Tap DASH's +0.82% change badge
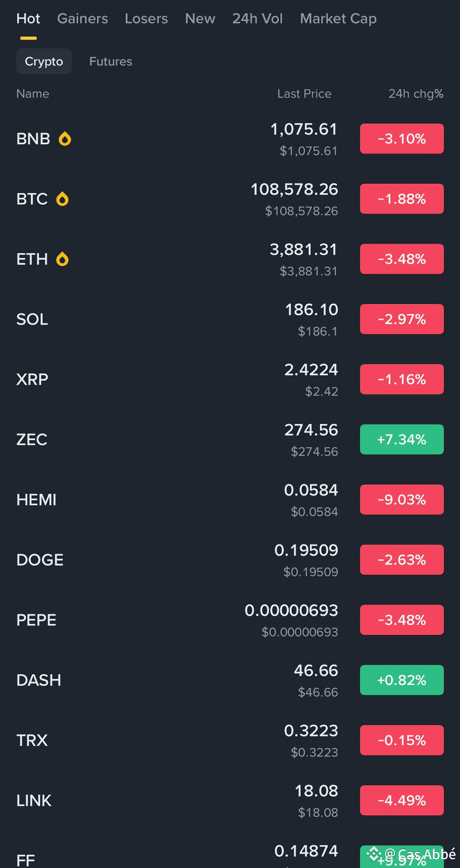460x868 pixels. tap(402, 680)
